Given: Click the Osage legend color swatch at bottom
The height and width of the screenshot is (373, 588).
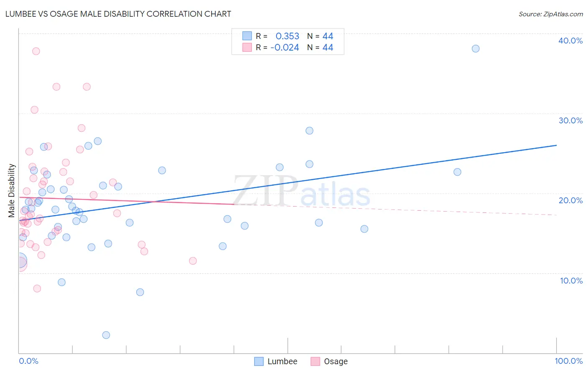Looking at the screenshot, I should click(x=315, y=361).
